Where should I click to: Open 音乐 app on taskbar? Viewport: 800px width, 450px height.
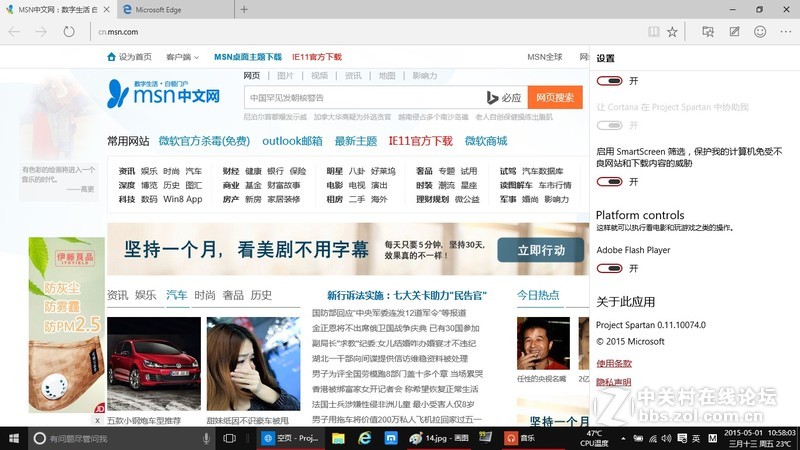click(520, 438)
